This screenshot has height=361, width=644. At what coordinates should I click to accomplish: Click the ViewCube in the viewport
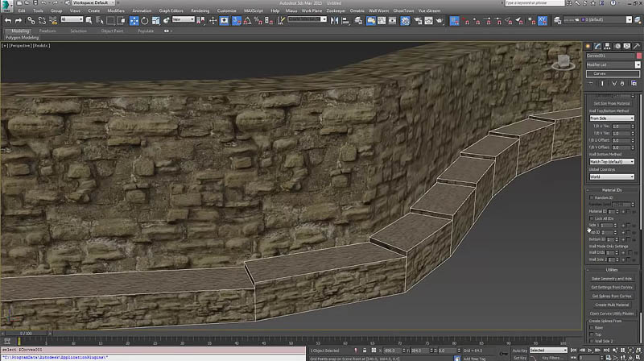pos(564,60)
